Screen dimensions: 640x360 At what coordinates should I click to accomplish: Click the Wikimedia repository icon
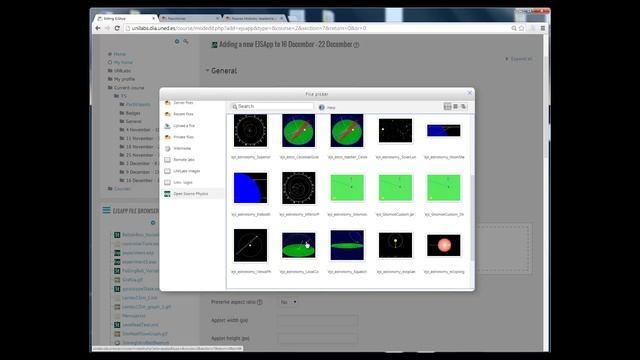(x=167, y=149)
